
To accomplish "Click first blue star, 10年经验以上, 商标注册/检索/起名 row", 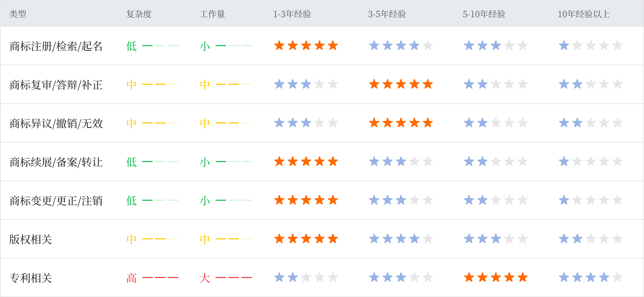I will pyautogui.click(x=564, y=46).
